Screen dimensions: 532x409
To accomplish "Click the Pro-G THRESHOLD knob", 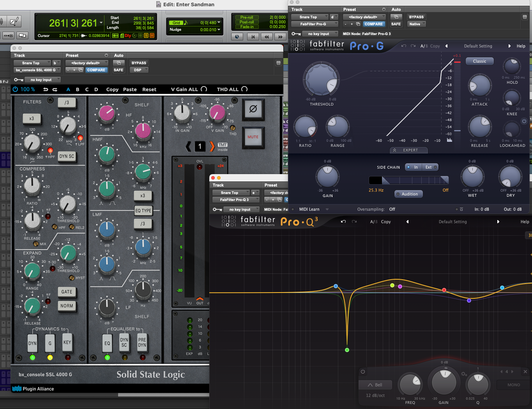I will click(322, 79).
